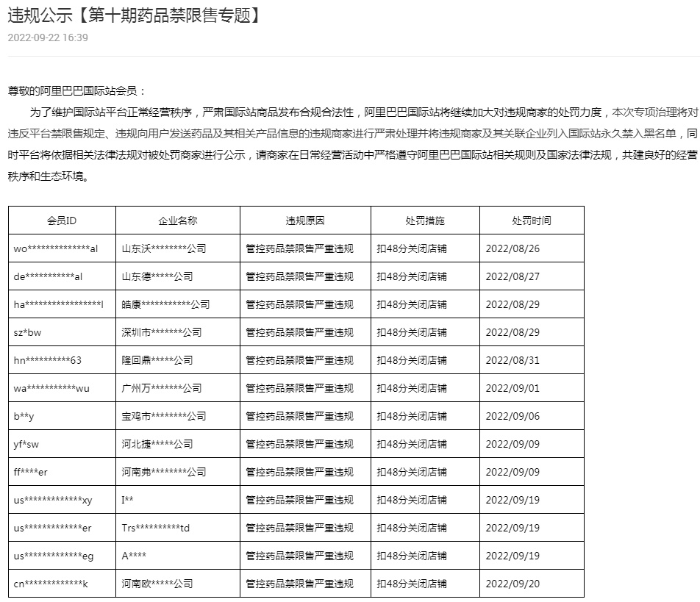Screen dimensions: 700x602
Task: Click the greeting 尊敬的阿里巴巴国际站会员：
Action: pos(77,91)
